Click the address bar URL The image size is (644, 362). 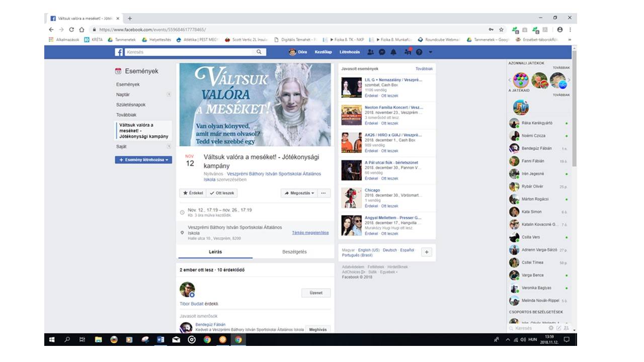click(152, 30)
